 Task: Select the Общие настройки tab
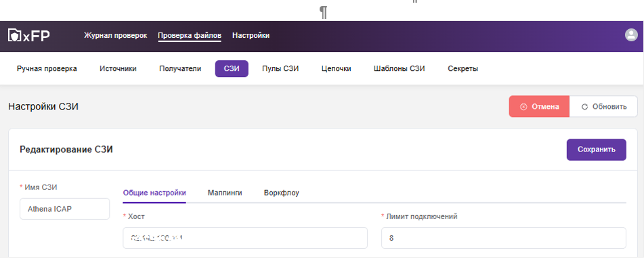154,193
